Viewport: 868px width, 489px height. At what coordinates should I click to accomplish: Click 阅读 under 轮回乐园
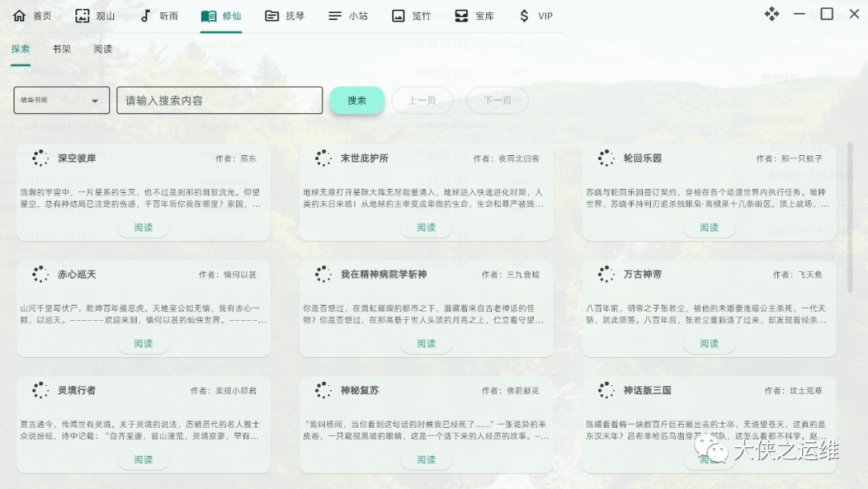(x=709, y=228)
